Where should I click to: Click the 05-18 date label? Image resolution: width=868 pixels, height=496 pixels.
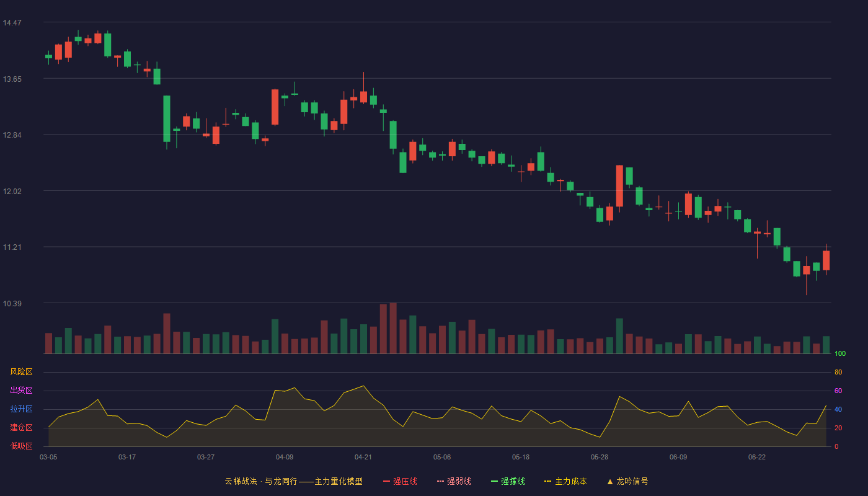521,457
